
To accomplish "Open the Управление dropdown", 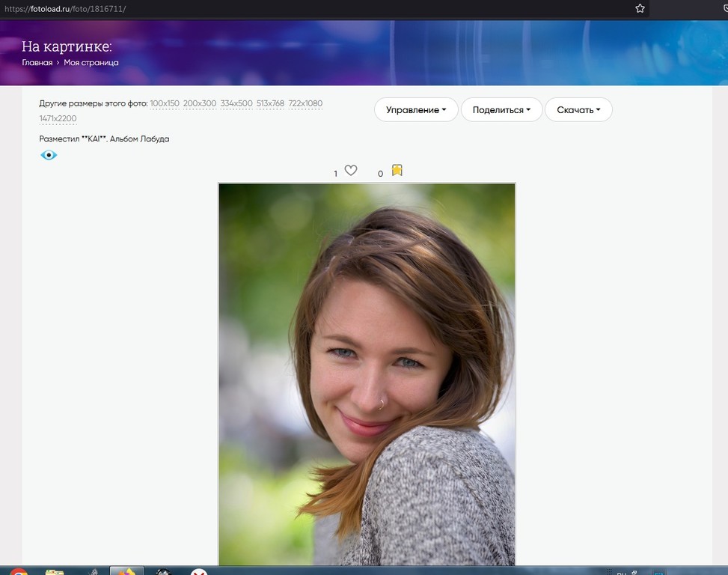I will coord(416,110).
